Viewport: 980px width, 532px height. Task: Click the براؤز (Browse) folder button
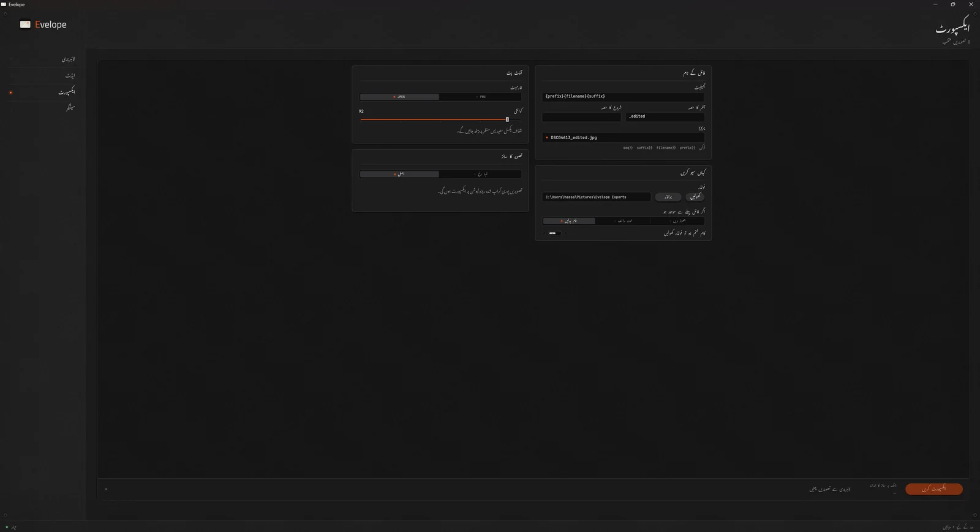(x=668, y=197)
